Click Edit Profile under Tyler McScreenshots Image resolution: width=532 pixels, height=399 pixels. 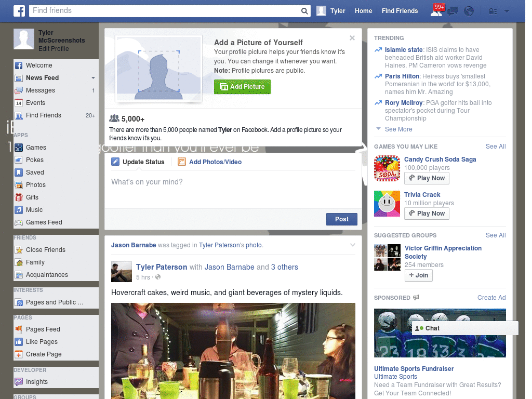54,49
